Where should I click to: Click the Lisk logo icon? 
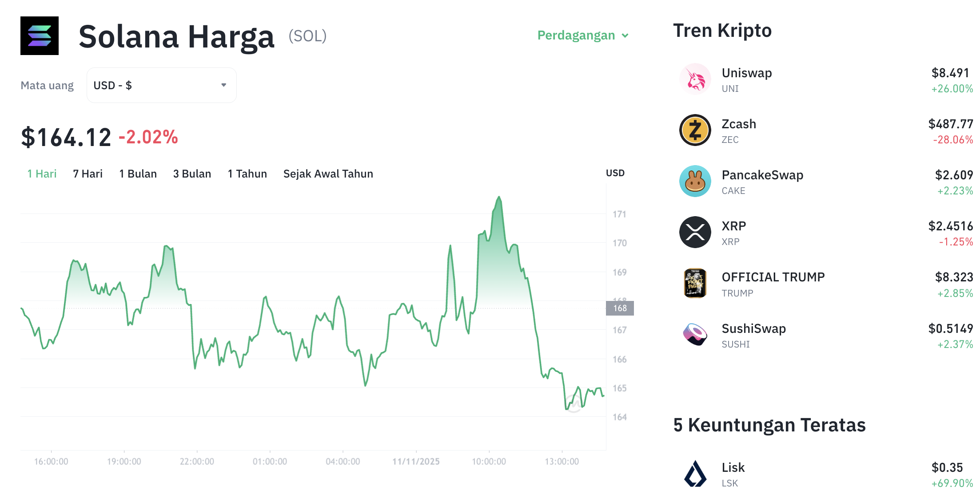coord(695,474)
